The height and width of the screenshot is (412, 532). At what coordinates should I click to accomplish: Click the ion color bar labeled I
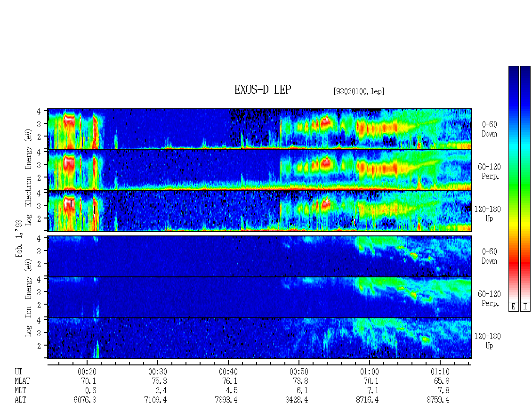pyautogui.click(x=525, y=183)
